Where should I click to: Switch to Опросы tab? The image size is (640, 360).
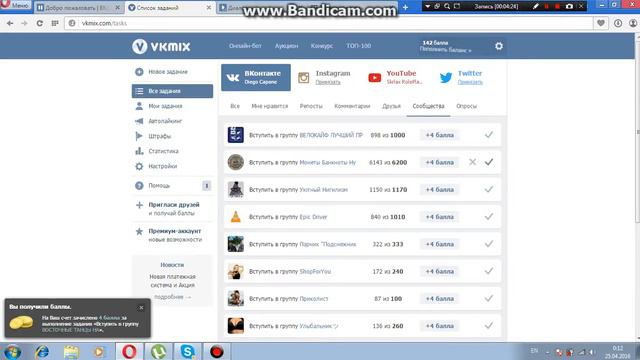(x=466, y=106)
